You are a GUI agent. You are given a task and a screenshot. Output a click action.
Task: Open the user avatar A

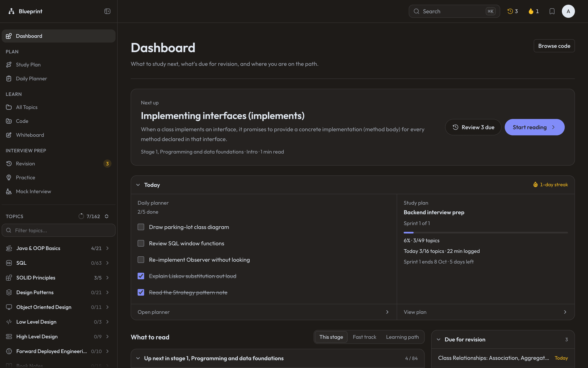point(568,11)
